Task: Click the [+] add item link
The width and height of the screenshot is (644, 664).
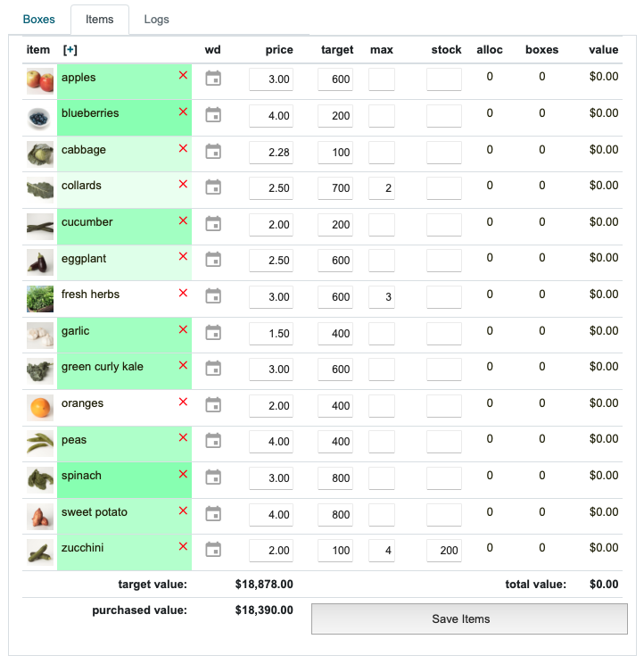Action: click(70, 50)
